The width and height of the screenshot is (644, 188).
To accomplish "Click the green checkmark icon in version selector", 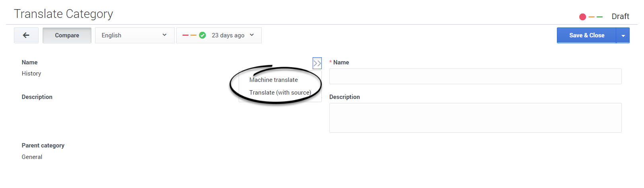I will (x=202, y=35).
